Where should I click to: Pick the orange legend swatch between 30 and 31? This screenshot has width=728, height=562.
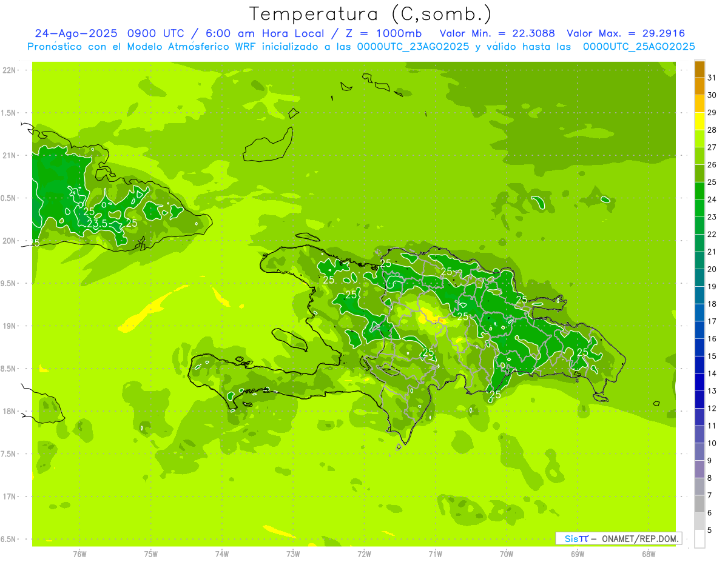click(x=699, y=86)
